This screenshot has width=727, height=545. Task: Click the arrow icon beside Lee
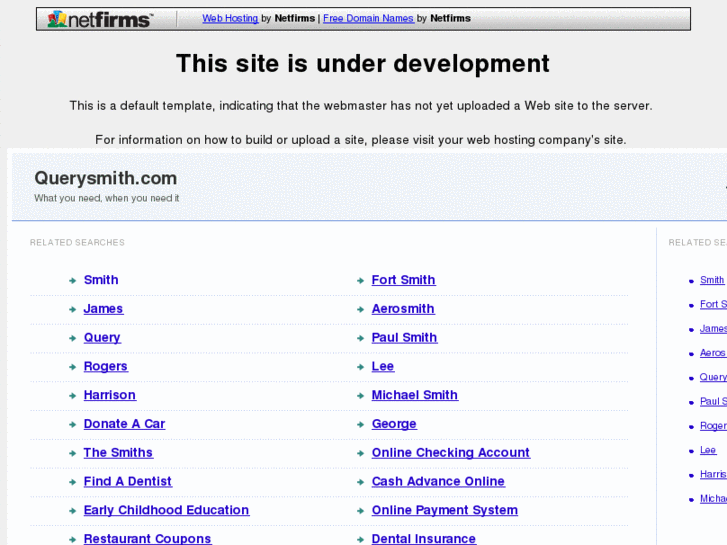[x=360, y=367]
